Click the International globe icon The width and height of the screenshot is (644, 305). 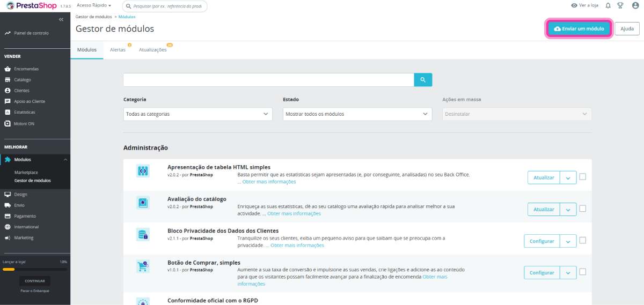click(x=8, y=227)
